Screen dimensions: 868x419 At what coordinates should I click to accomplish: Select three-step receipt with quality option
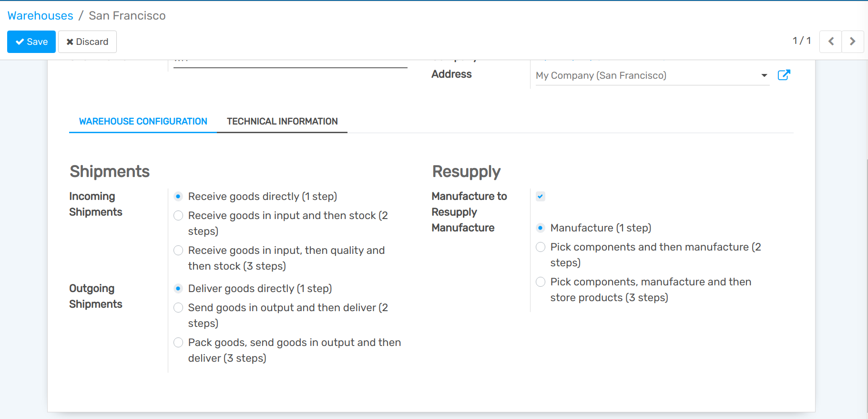click(178, 251)
